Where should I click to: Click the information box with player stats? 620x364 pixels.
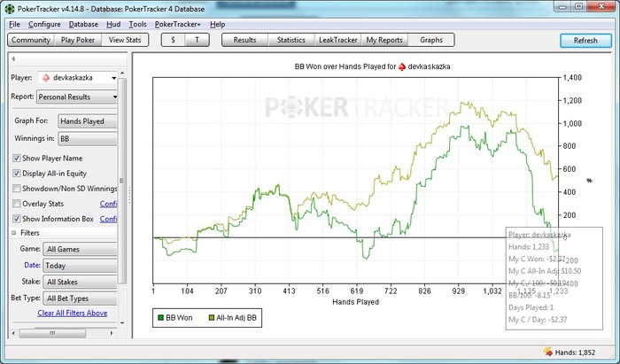[554, 278]
